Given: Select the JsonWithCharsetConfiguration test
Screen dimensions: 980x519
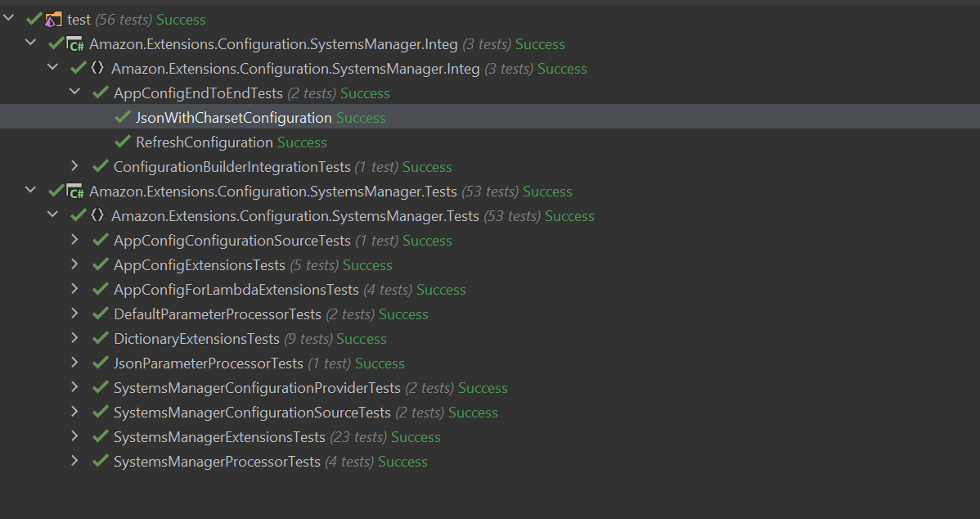Looking at the screenshot, I should point(233,118).
